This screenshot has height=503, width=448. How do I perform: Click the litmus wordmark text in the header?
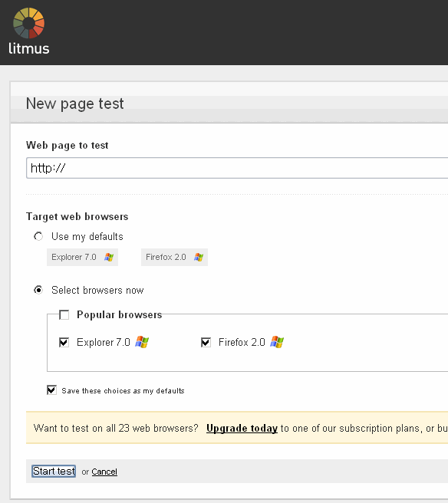tap(29, 48)
